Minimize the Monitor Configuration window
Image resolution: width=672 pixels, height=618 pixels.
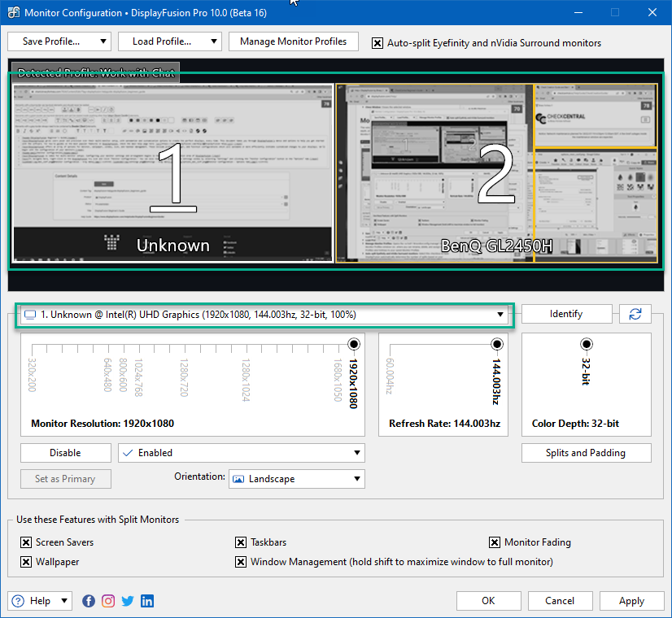(578, 12)
